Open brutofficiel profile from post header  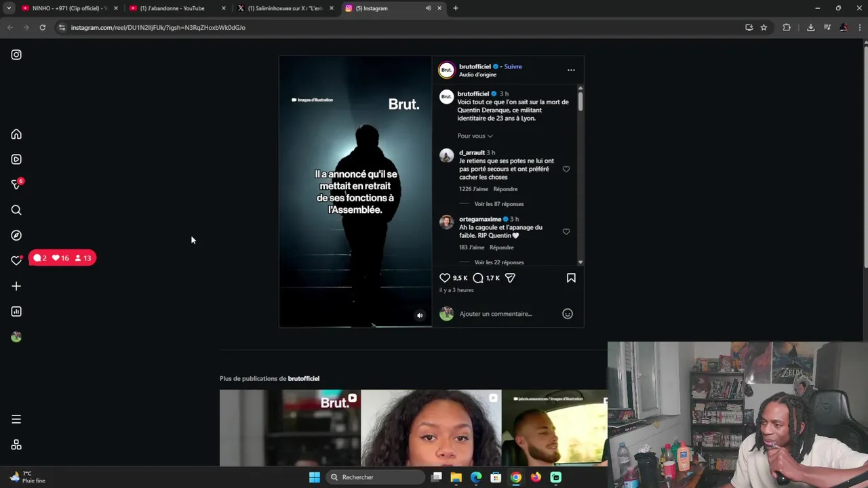coord(475,66)
